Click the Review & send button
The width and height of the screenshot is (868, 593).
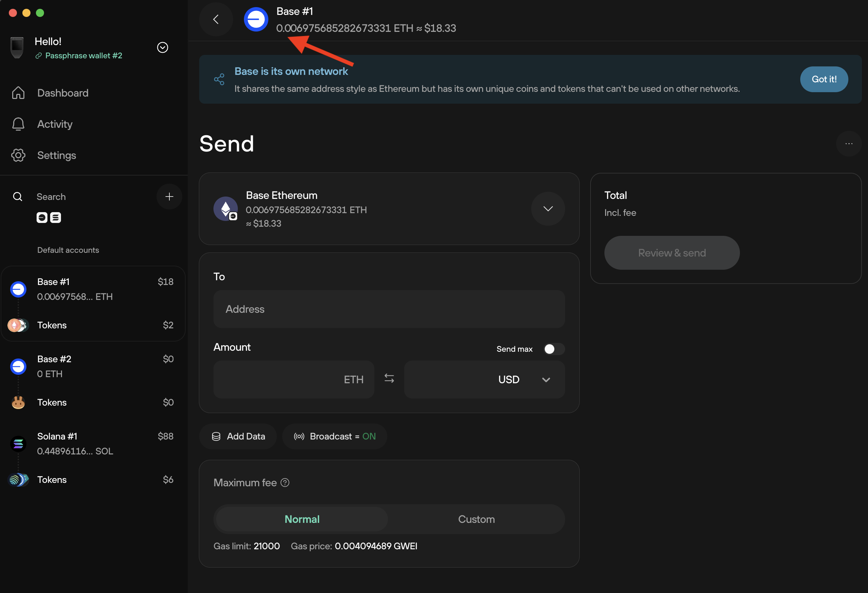pyautogui.click(x=672, y=252)
